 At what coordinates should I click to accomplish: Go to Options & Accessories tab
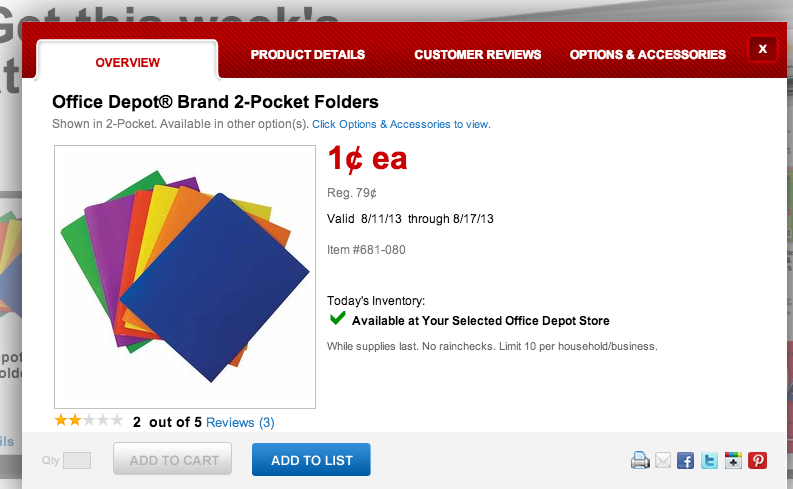(647, 55)
